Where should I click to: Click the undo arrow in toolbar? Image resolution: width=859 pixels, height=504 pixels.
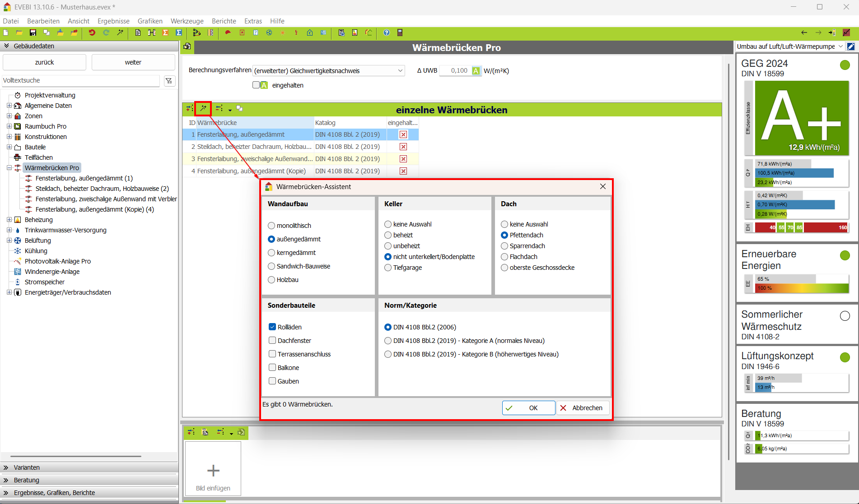(92, 32)
